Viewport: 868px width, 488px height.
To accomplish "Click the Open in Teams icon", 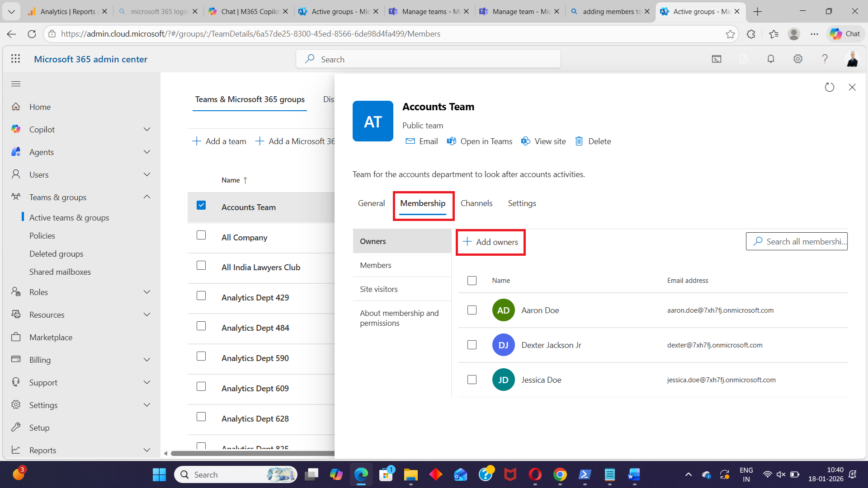I will click(x=451, y=141).
